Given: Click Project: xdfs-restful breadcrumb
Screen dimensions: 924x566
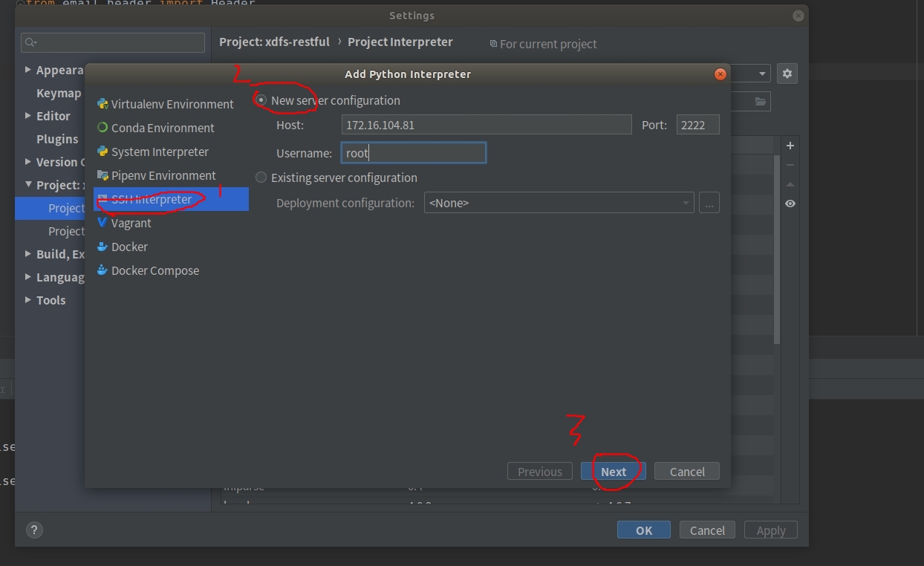Looking at the screenshot, I should point(274,42).
